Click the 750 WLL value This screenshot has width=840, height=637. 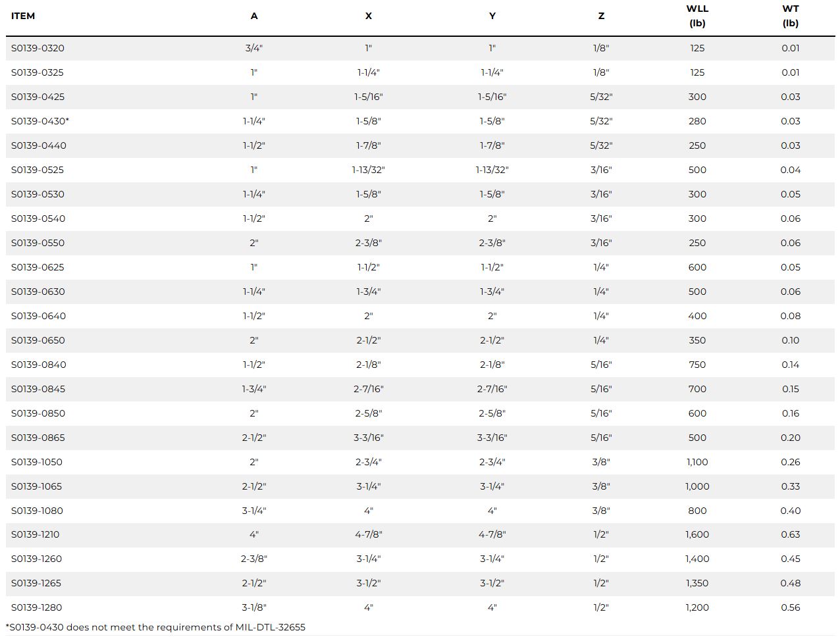[x=697, y=365]
